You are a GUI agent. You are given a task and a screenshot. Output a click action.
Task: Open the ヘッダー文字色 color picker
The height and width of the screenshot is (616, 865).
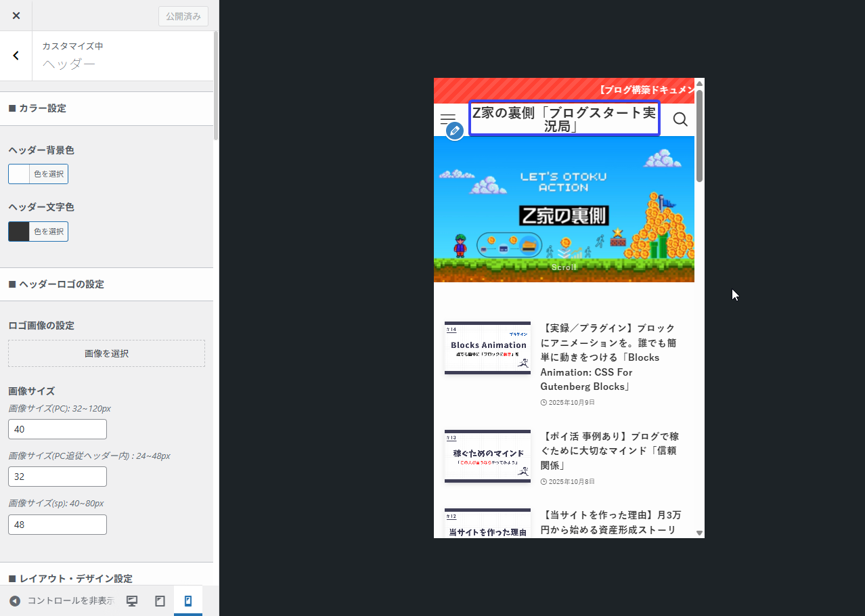38,232
